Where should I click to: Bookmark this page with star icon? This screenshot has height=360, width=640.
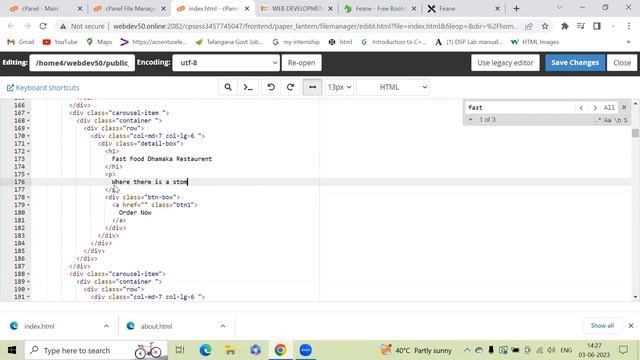(545, 26)
